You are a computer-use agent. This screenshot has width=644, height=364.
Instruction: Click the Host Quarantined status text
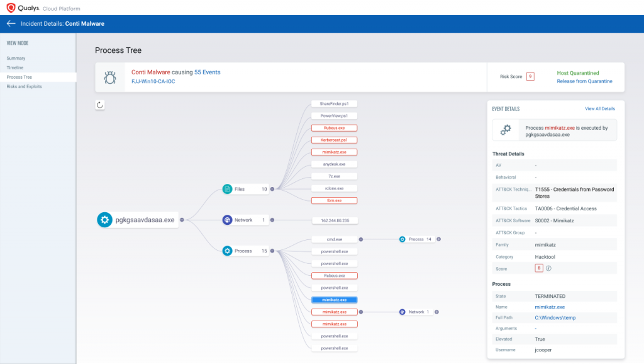click(577, 73)
